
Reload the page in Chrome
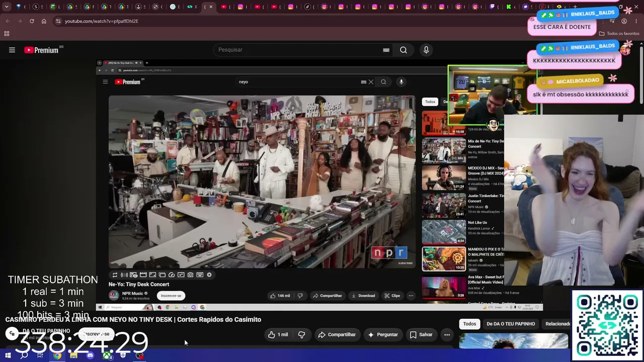pyautogui.click(x=32, y=21)
